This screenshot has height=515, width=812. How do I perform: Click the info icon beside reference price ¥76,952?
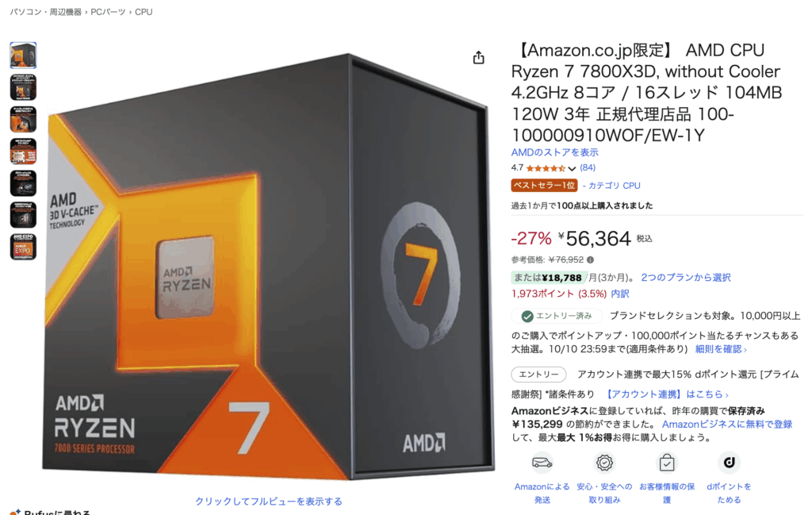[590, 259]
